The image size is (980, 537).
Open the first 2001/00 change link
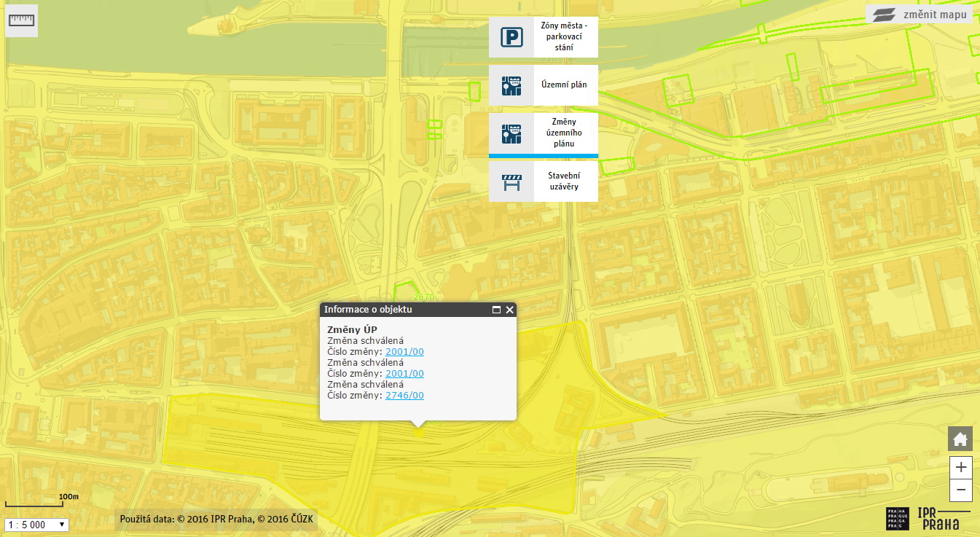coord(404,352)
